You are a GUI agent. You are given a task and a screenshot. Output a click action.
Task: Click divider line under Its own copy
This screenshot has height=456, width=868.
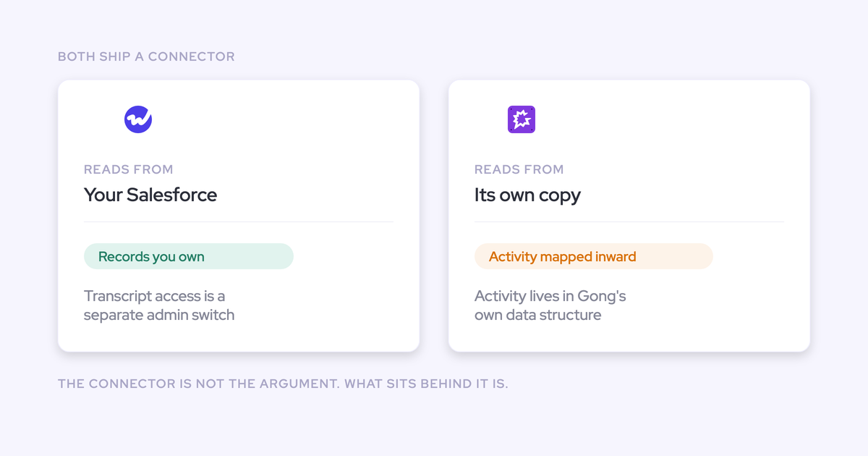point(629,221)
